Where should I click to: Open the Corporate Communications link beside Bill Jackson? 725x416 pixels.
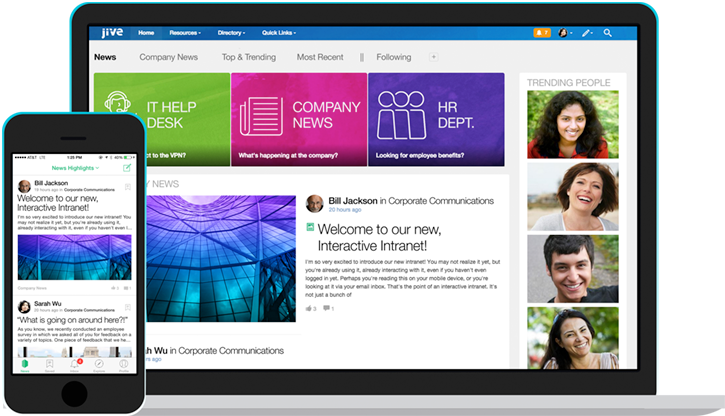point(441,201)
